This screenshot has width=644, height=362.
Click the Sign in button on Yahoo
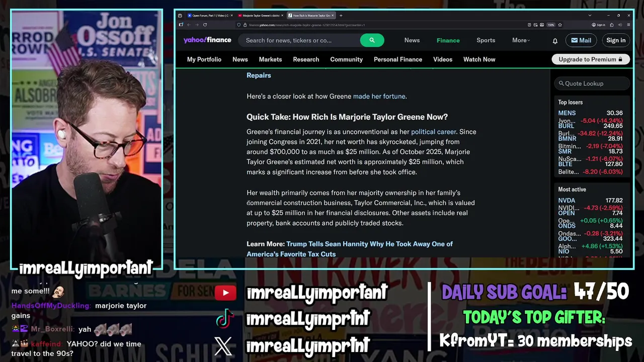(616, 40)
